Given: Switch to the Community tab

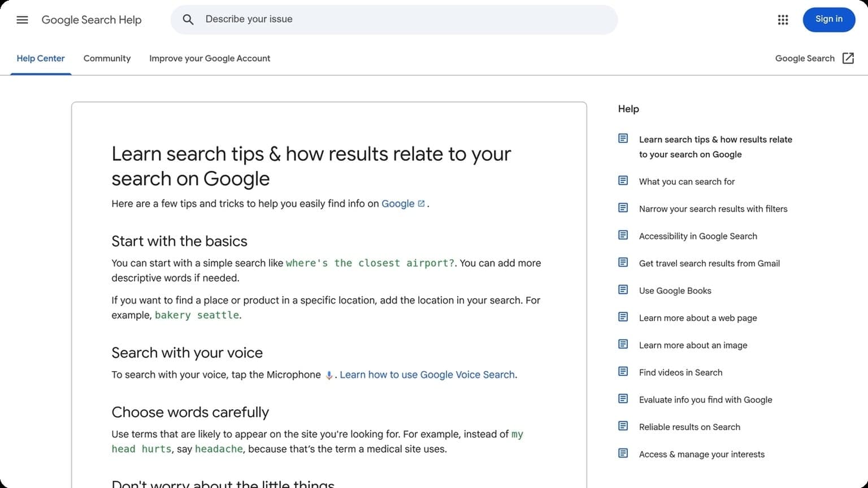Looking at the screenshot, I should tap(107, 58).
